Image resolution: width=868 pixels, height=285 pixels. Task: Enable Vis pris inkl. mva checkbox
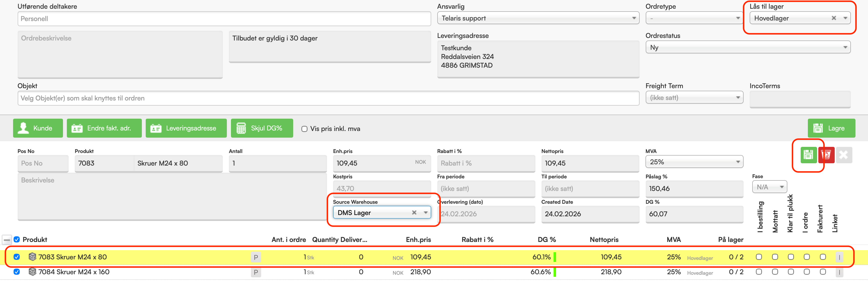(x=304, y=129)
